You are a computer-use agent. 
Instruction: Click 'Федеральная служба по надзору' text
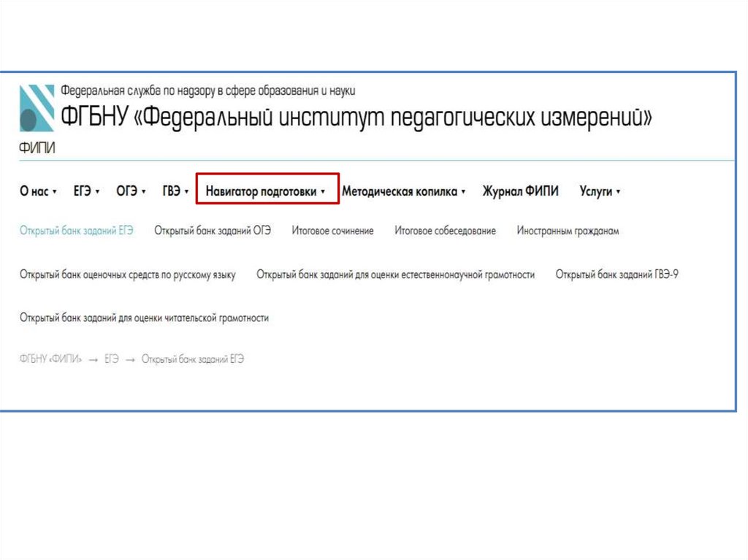pos(207,91)
